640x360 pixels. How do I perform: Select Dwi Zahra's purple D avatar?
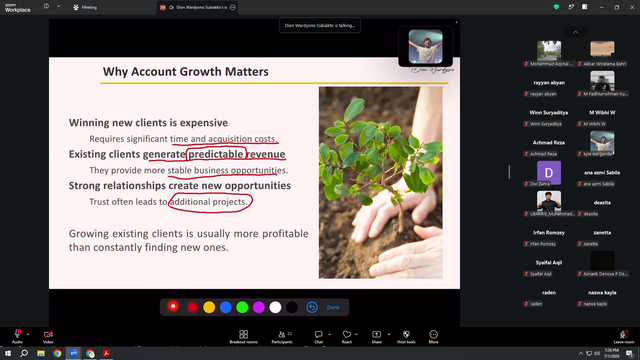tap(549, 172)
